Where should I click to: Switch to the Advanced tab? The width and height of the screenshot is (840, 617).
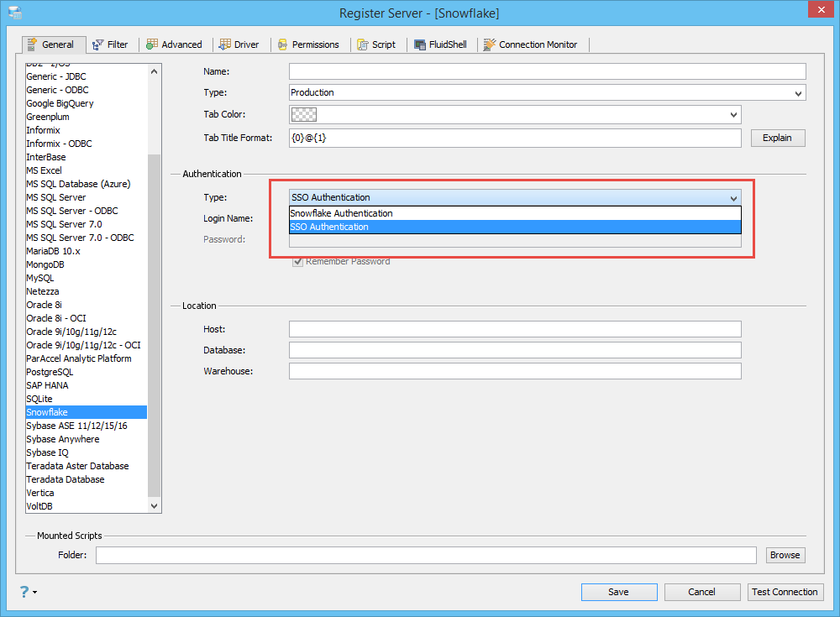pos(174,45)
